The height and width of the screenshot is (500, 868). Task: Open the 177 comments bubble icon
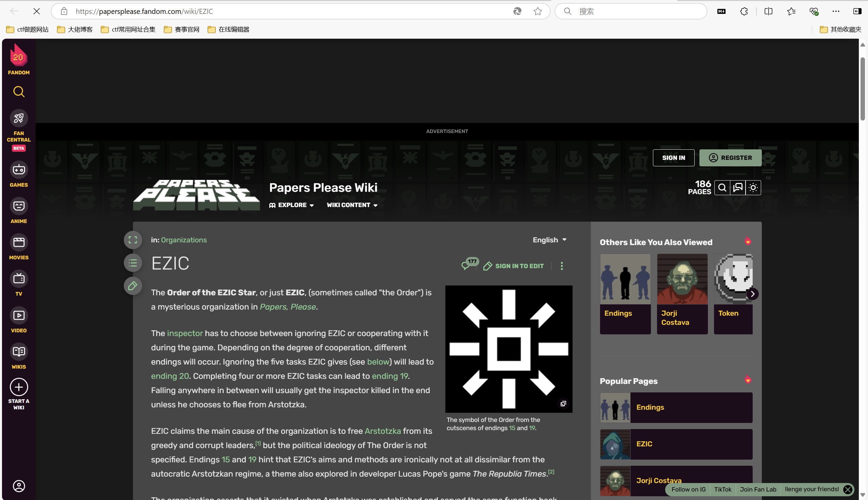click(x=470, y=264)
